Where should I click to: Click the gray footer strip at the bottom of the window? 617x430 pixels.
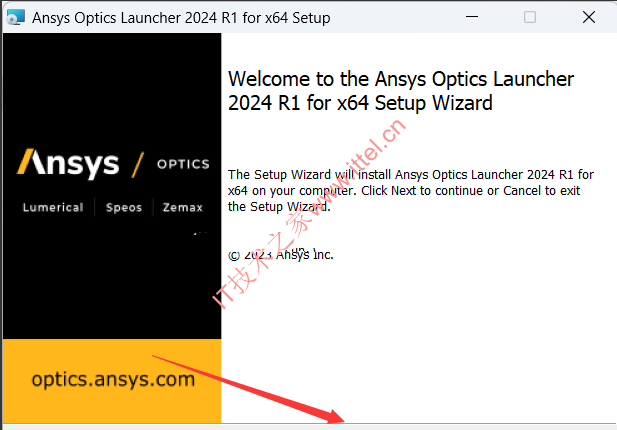pyautogui.click(x=310, y=427)
